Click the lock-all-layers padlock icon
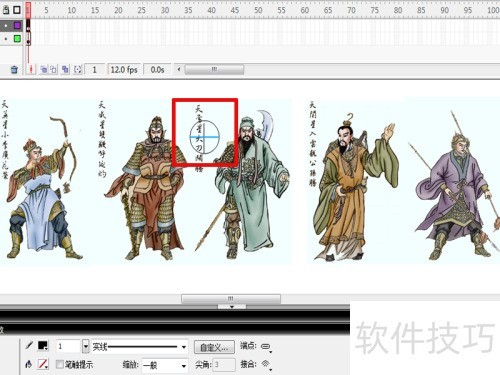 6,10
